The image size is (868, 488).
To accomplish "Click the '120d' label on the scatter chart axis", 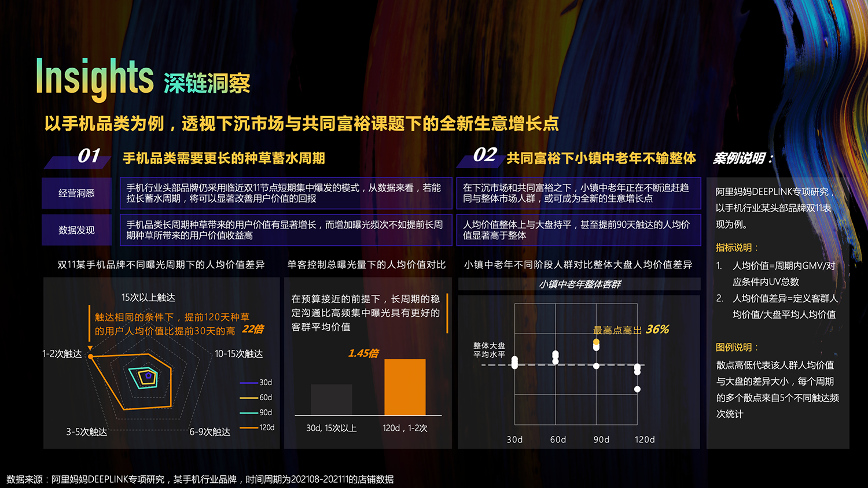I will pyautogui.click(x=645, y=439).
